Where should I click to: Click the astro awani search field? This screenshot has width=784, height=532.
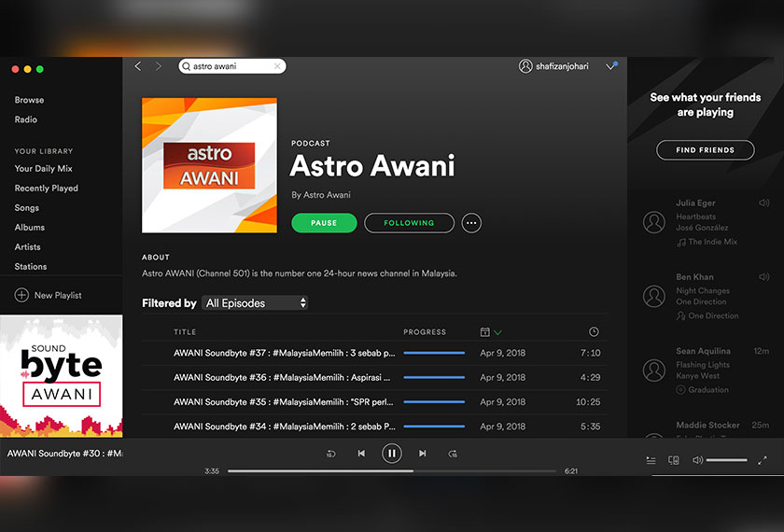point(232,66)
